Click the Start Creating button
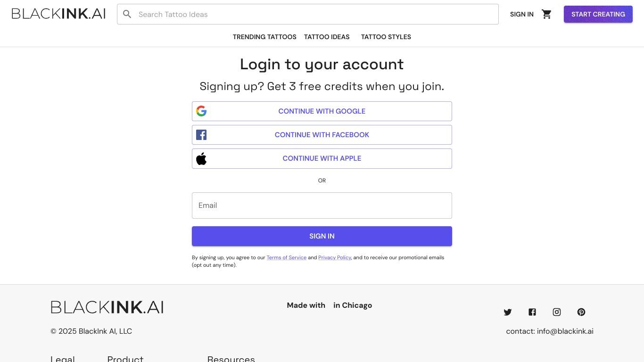644x362 pixels. 598,14
